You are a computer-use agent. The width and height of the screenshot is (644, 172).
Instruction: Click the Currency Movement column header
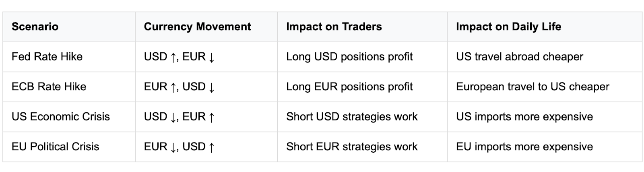206,27
